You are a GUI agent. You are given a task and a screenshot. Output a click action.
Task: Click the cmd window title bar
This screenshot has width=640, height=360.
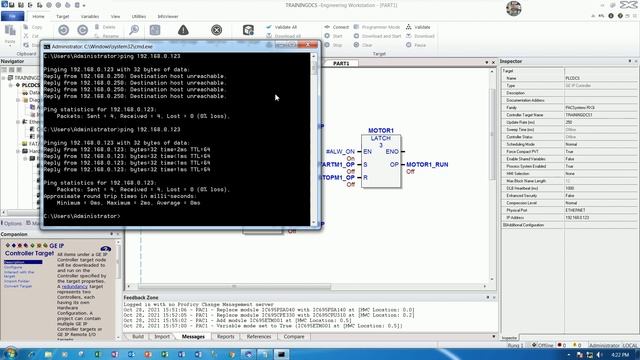click(x=180, y=46)
